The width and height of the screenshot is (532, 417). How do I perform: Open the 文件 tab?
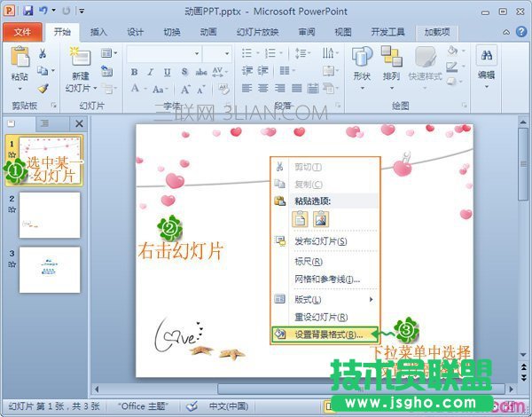click(x=22, y=32)
